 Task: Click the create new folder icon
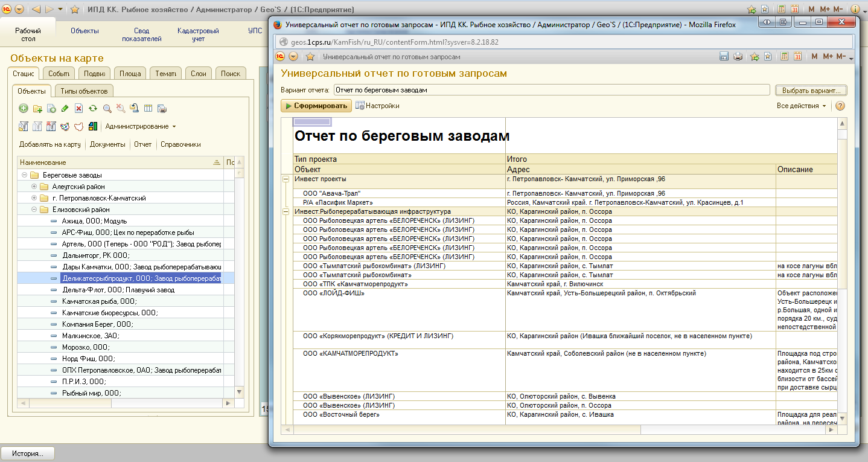coord(37,109)
